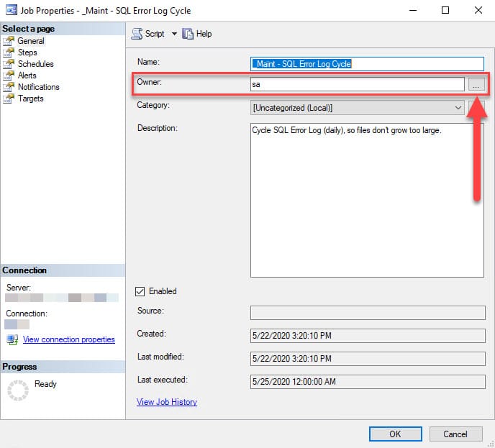
Task: Click the Schedules page icon
Action: (9, 64)
